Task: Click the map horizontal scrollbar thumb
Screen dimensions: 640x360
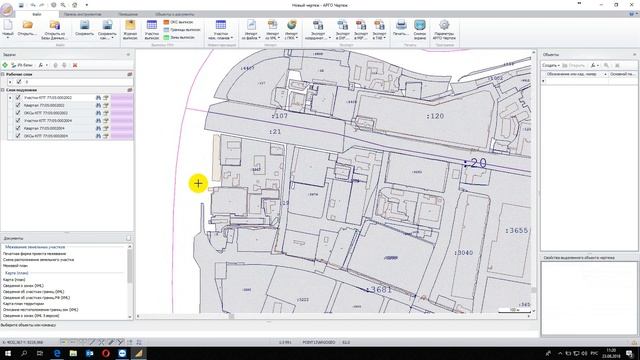Action: pos(231,316)
